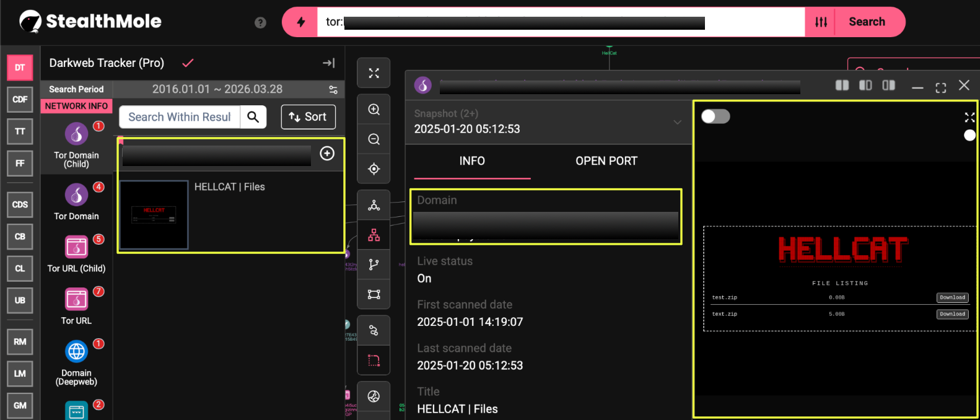
Task: Select the Tor Domain (Child) onion icon
Action: tap(76, 133)
